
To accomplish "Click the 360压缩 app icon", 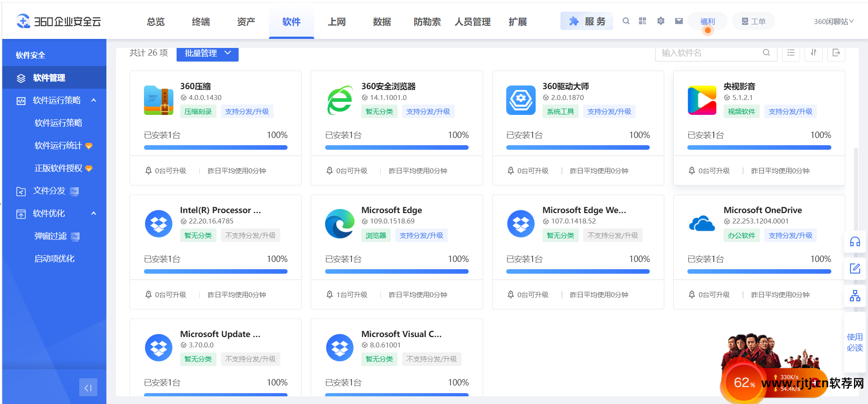I will (158, 100).
